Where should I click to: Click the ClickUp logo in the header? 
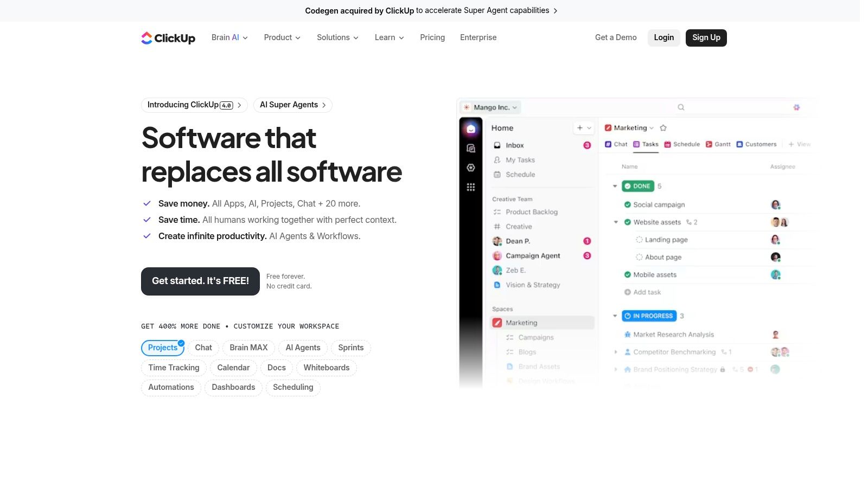pos(168,38)
